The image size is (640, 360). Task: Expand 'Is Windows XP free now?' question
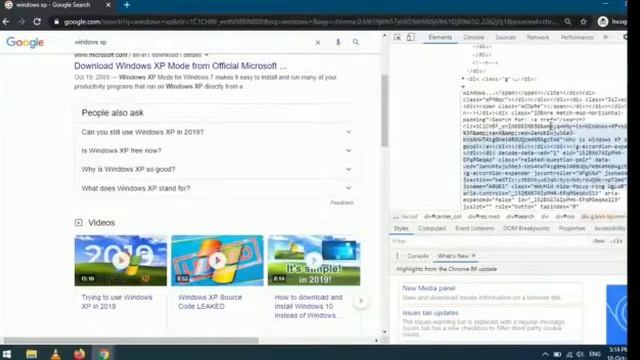216,151
